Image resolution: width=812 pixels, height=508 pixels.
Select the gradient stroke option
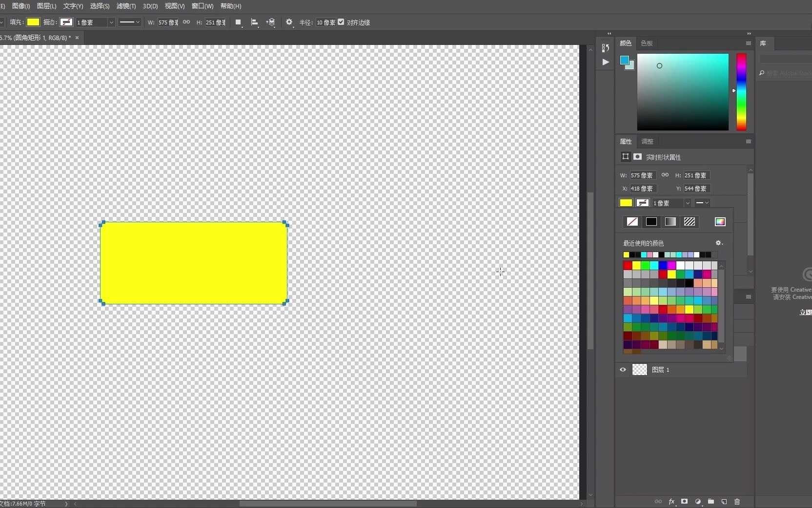point(670,222)
